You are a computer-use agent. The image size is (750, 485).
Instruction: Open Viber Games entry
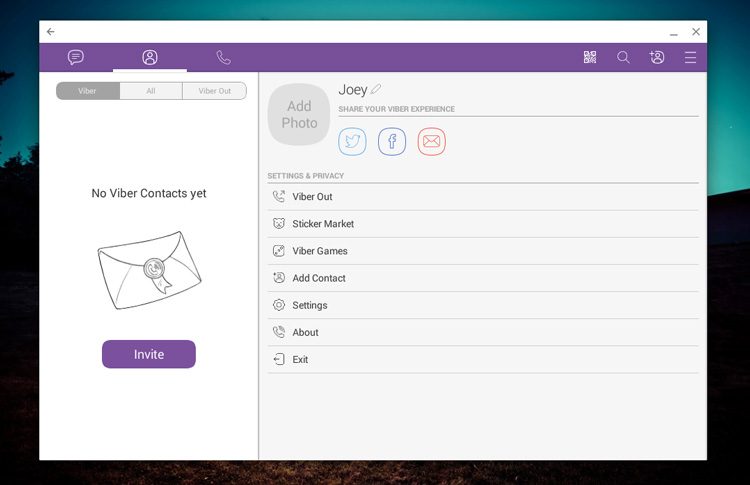(319, 251)
